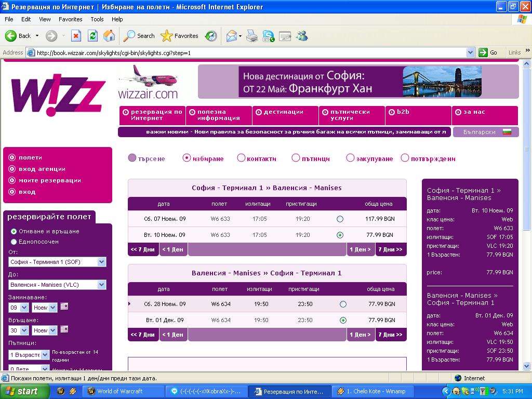
Task: Click the outbound '7 Дни >>' button
Action: (390, 249)
